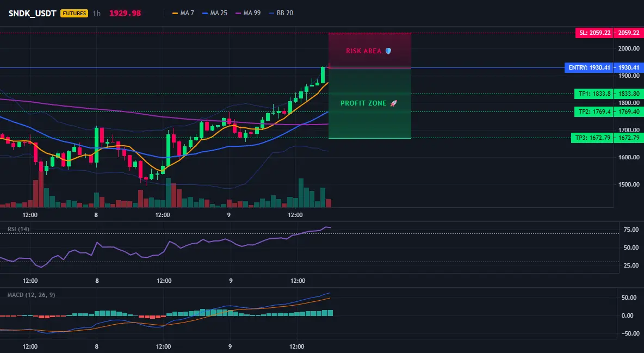This screenshot has width=644, height=353.
Task: Click the 2000.00 price axis tick
Action: point(629,48)
